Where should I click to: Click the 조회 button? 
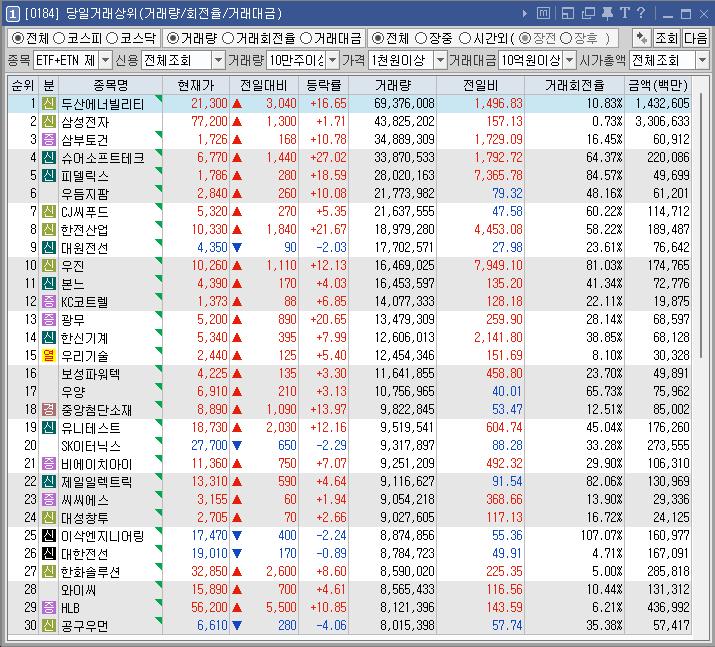(666, 38)
